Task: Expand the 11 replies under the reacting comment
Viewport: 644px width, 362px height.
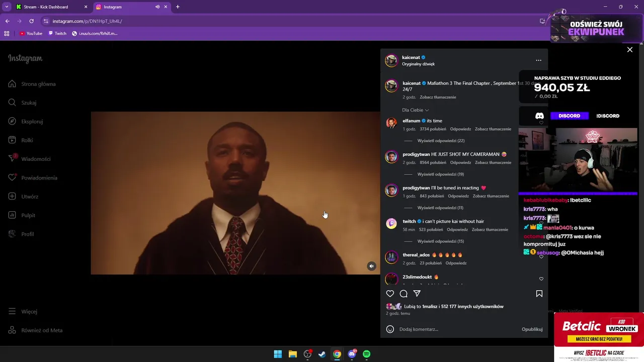Action: click(x=440, y=208)
